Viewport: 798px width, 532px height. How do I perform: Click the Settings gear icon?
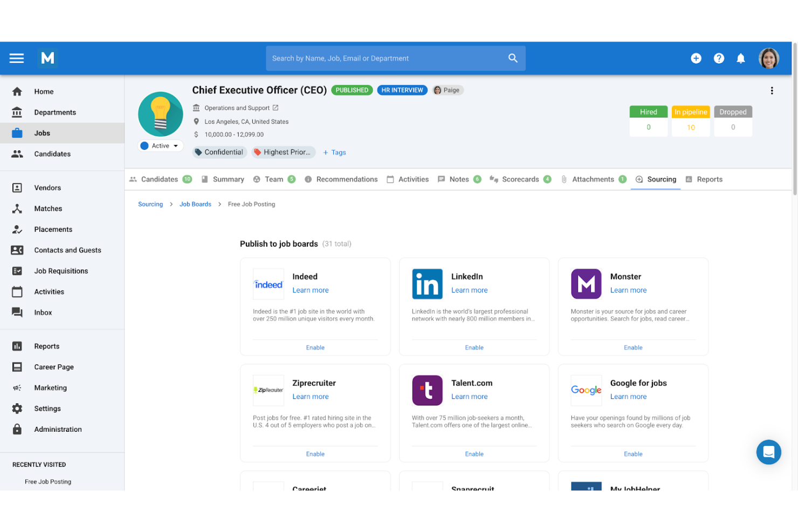click(17, 409)
